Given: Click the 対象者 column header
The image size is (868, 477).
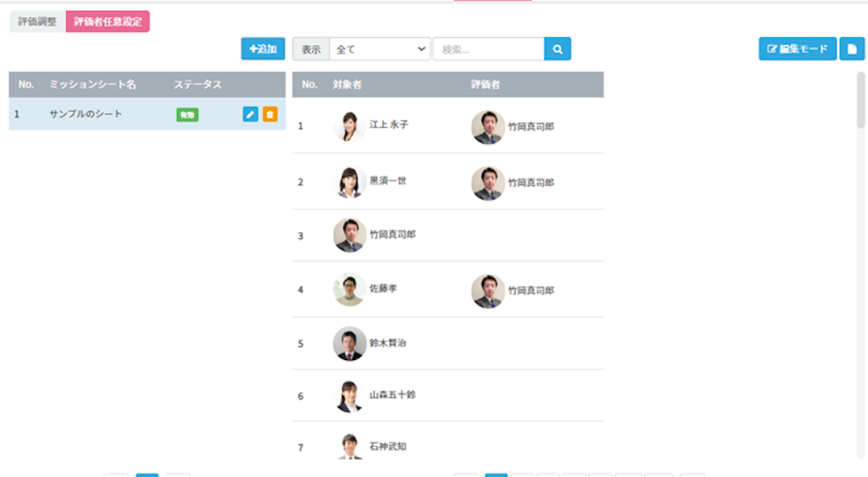Looking at the screenshot, I should (347, 85).
